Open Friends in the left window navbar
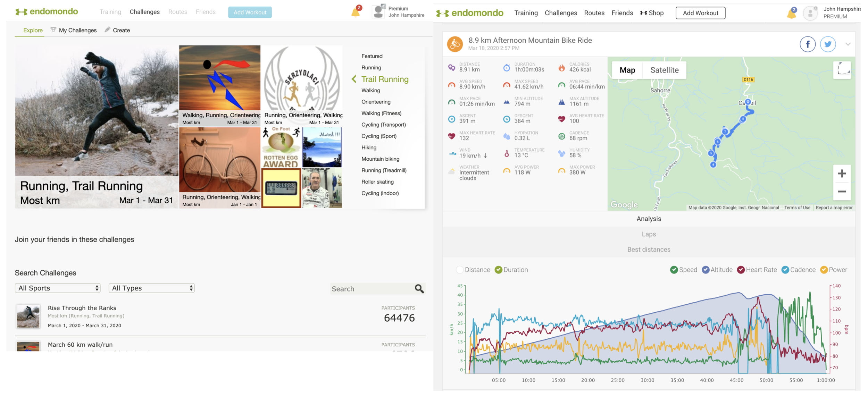 click(206, 12)
